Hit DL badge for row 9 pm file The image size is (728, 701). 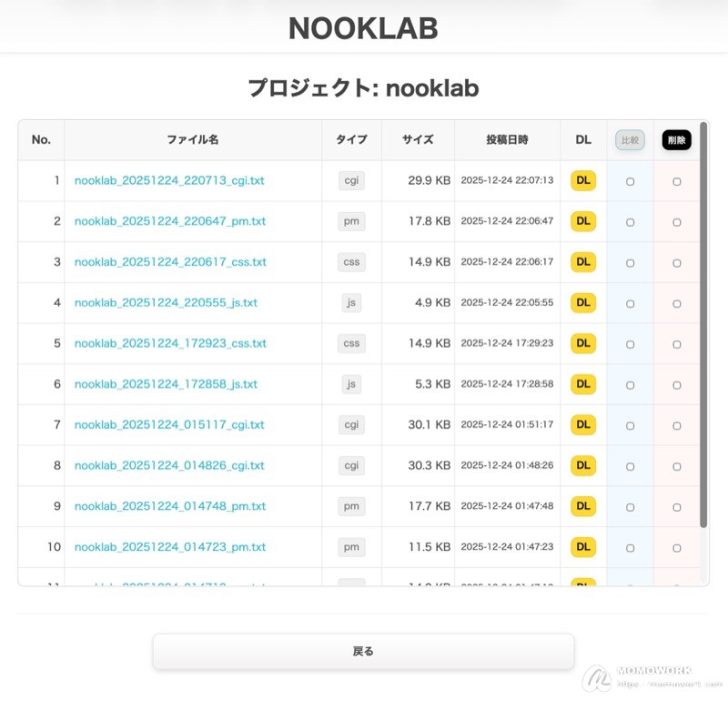click(583, 506)
